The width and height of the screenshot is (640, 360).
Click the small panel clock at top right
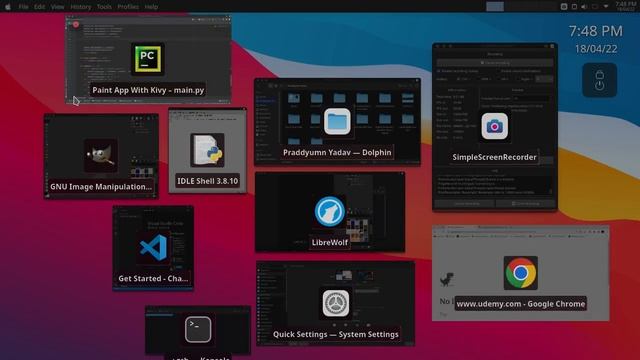pos(626,6)
